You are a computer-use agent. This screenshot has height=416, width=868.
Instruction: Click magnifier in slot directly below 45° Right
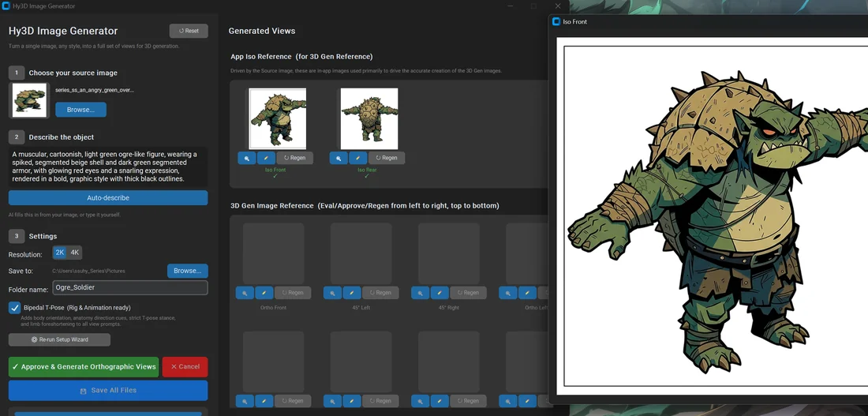[x=420, y=400]
